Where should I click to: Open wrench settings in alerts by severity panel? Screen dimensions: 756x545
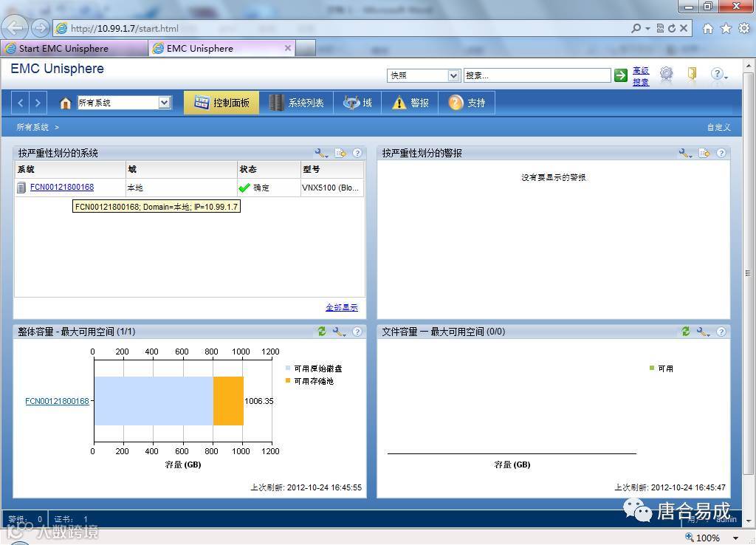[685, 154]
